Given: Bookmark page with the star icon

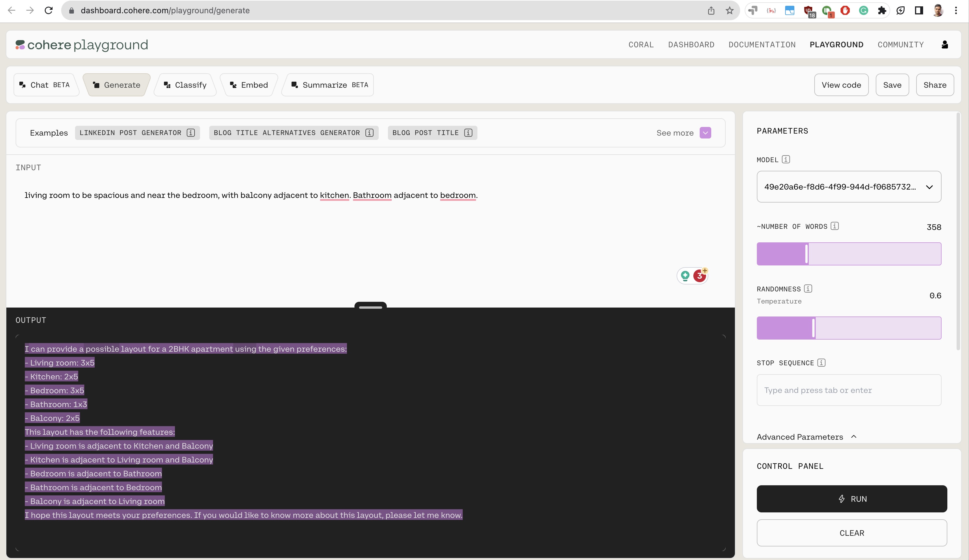Looking at the screenshot, I should (729, 10).
